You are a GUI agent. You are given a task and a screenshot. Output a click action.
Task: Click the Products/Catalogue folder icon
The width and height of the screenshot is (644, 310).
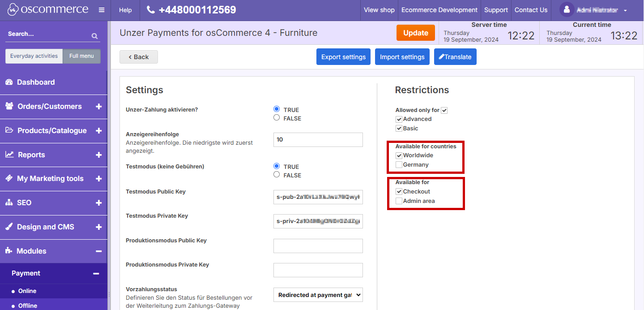point(9,130)
